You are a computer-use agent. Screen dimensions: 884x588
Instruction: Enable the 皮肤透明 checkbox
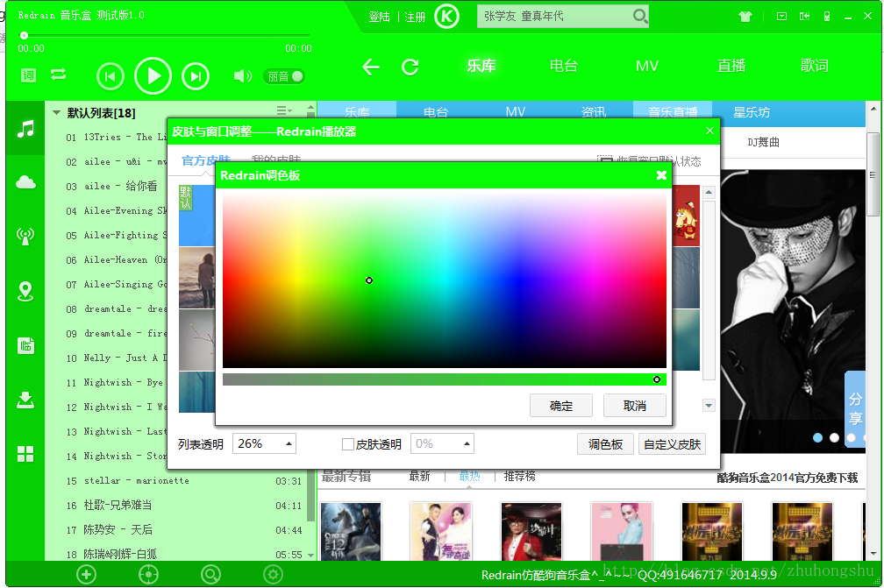point(348,444)
